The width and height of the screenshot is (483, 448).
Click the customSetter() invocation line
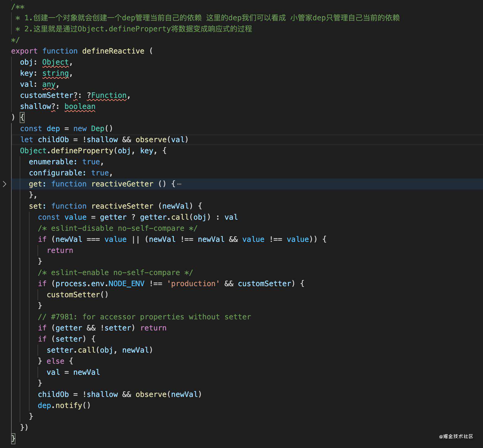click(x=78, y=295)
